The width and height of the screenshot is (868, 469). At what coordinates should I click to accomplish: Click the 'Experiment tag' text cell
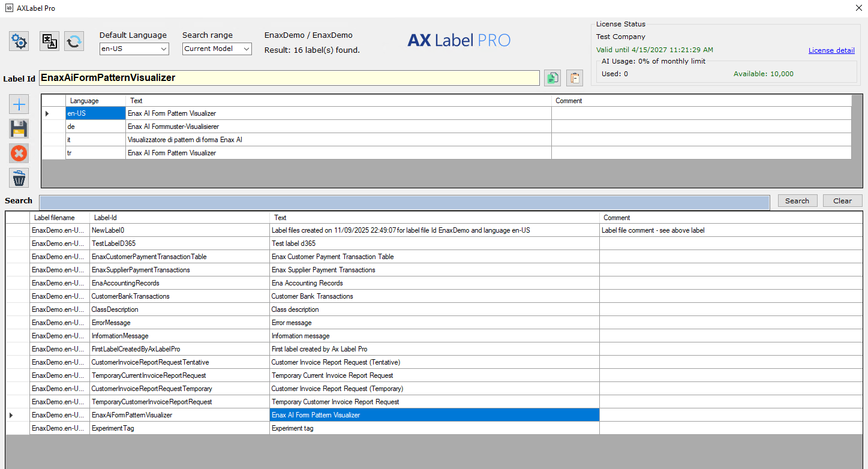434,428
